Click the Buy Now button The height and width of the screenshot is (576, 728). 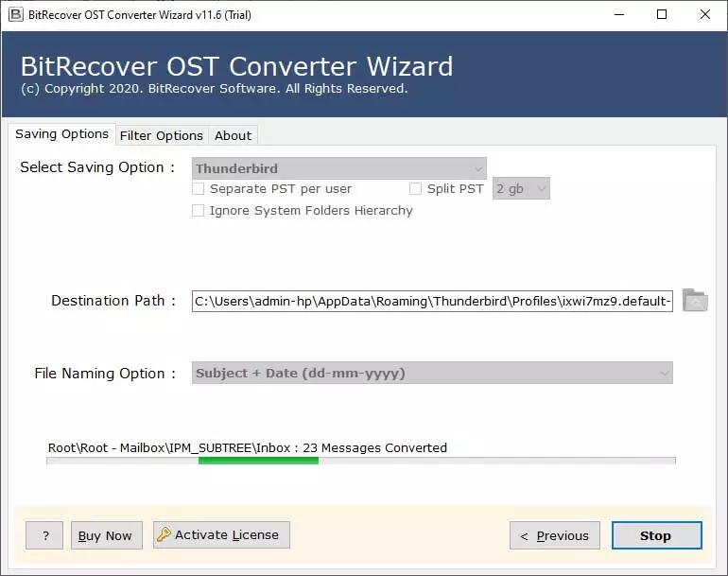click(x=106, y=535)
